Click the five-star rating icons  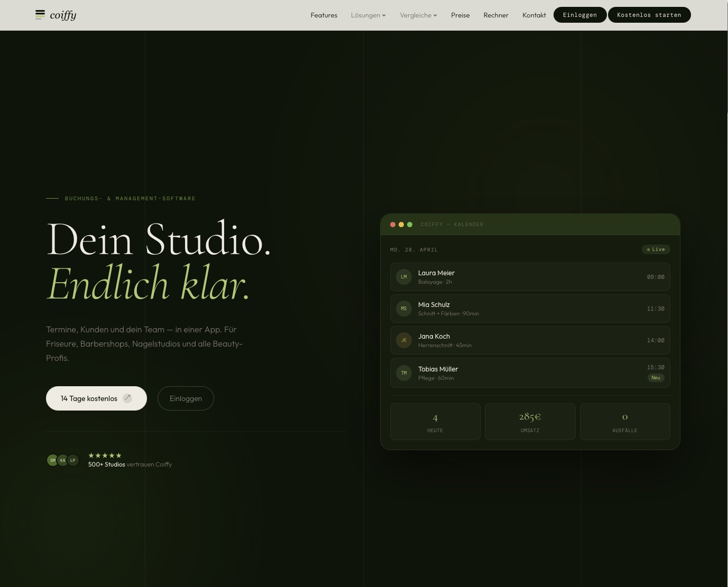(105, 455)
